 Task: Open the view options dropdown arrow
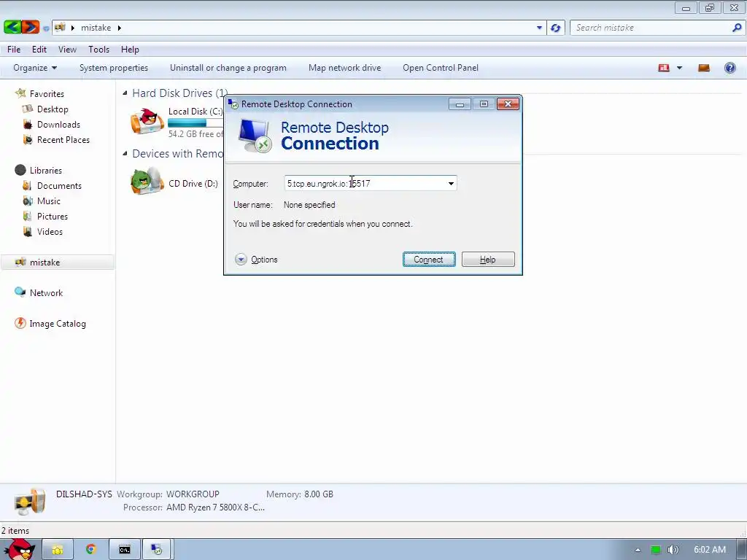click(679, 68)
